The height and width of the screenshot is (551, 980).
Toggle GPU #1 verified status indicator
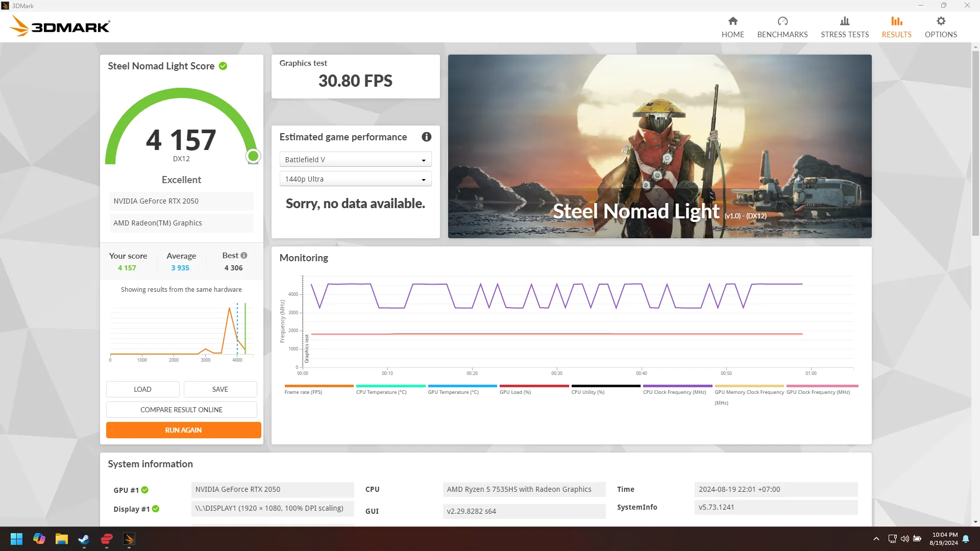coord(144,489)
